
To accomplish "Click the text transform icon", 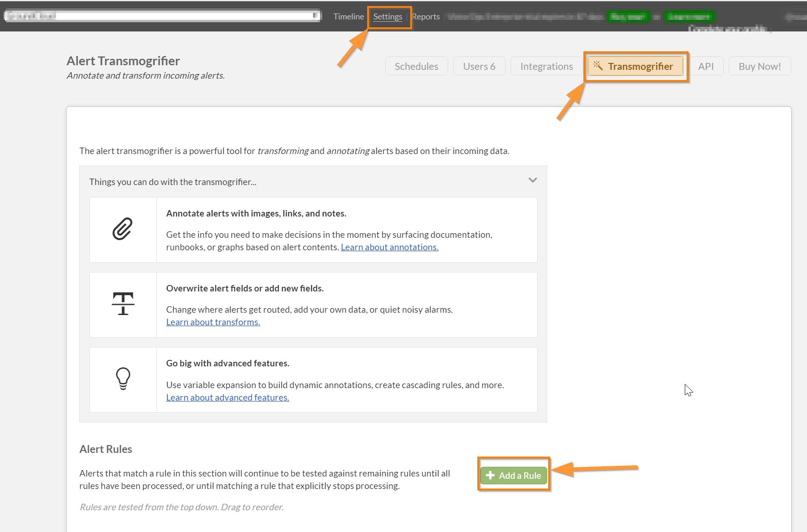I will click(123, 304).
